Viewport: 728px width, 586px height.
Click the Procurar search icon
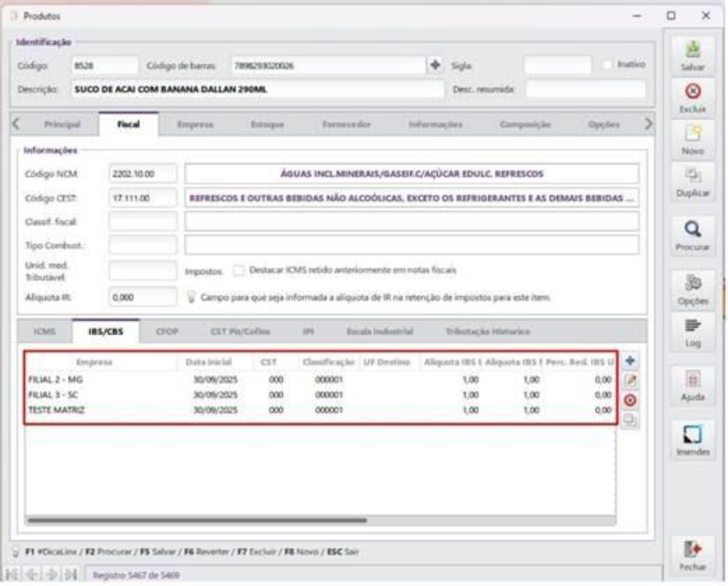pos(692,228)
